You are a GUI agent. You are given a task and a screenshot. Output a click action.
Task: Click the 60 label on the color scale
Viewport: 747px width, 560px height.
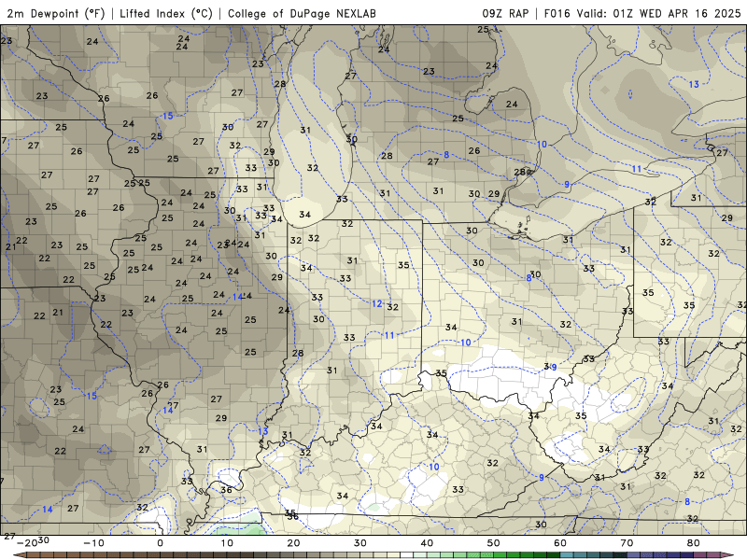coord(560,543)
